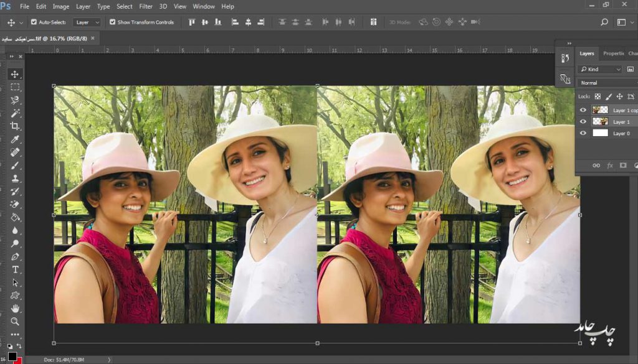Reset to default foreground and background colors
The width and height of the screenshot is (638, 364).
pos(10,346)
